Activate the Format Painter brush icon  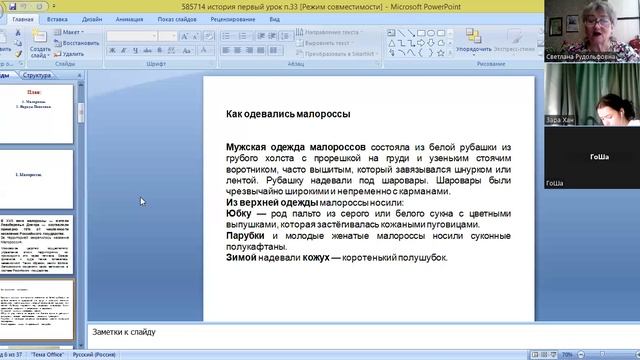coord(18,54)
